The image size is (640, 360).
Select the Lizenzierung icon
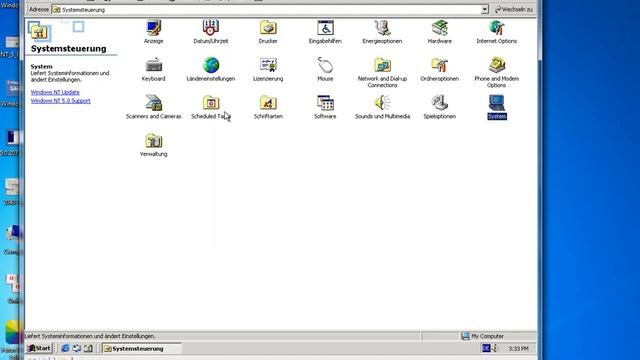coord(268,69)
